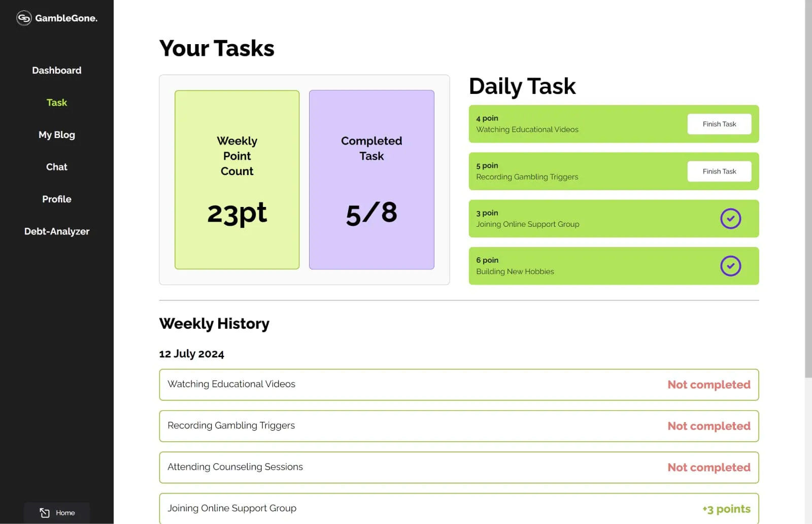Viewport: 812px width, 524px height.
Task: Select Task in the sidebar navigation
Action: coord(56,102)
